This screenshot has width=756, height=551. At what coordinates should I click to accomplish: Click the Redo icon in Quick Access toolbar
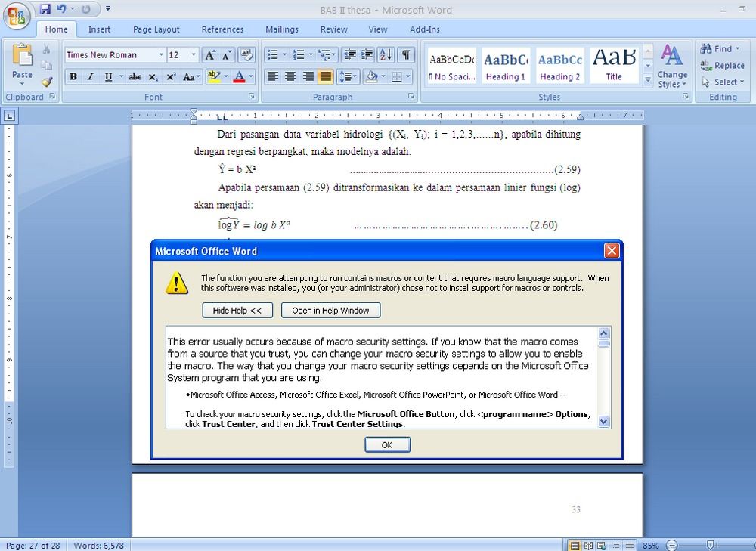tap(86, 8)
